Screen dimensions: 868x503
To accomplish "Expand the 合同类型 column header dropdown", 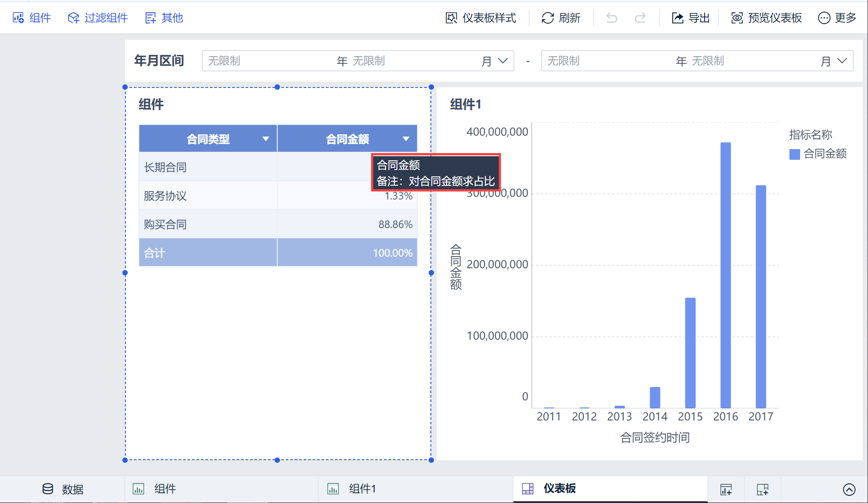I will [x=266, y=139].
